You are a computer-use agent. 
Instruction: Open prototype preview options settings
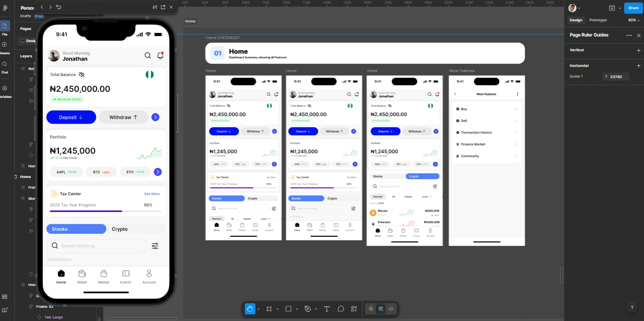[154, 7]
